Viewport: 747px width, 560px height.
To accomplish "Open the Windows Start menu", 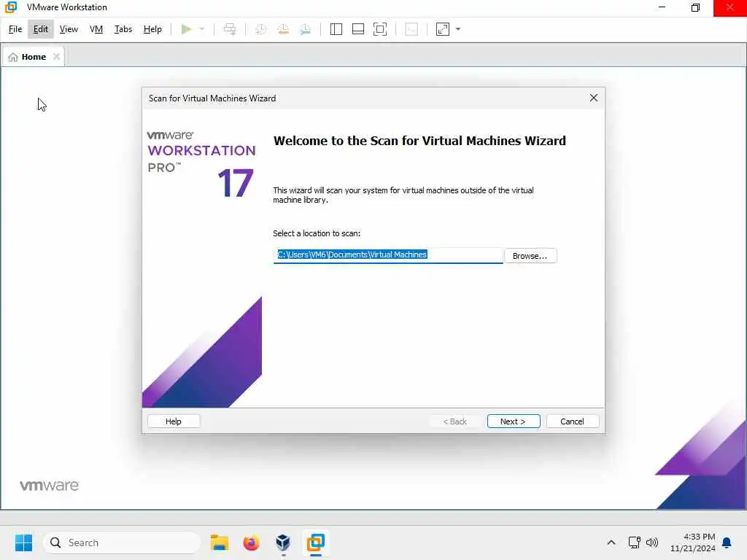I will 23,542.
